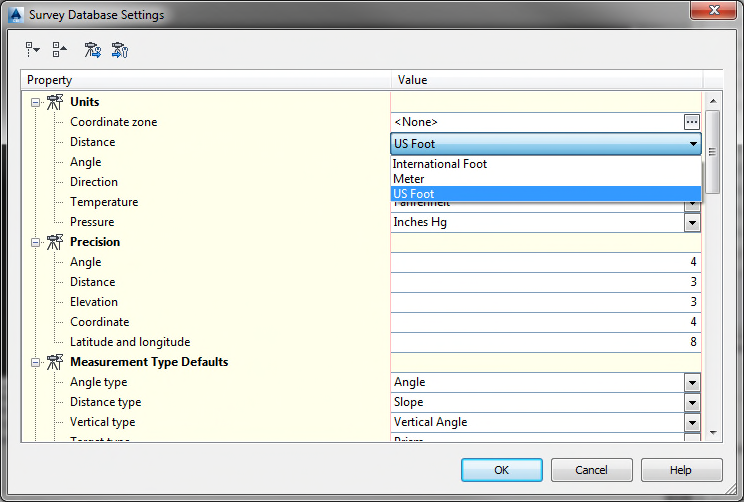744x502 pixels.
Task: Select the Vertical type property row
Action: coord(102,422)
